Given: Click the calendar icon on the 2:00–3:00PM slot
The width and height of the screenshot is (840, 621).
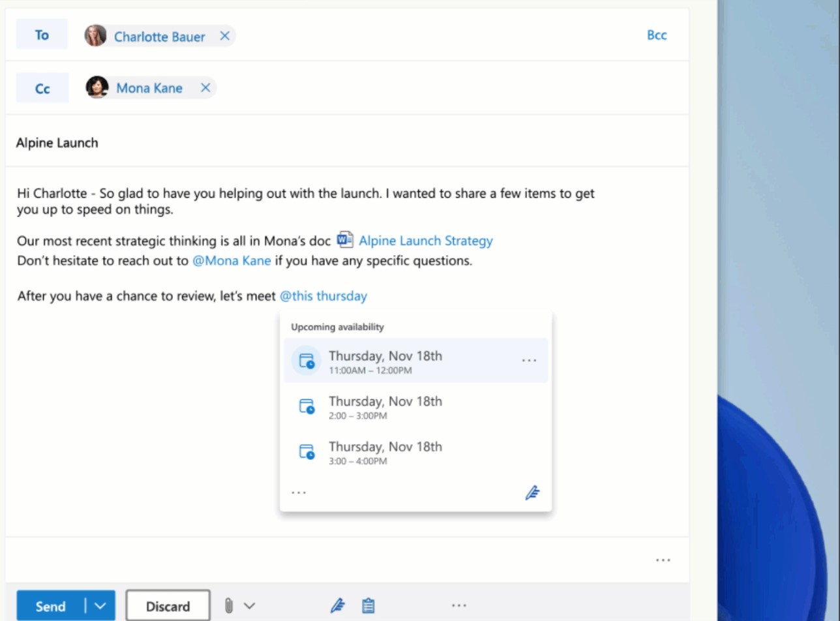Looking at the screenshot, I should click(x=307, y=406).
